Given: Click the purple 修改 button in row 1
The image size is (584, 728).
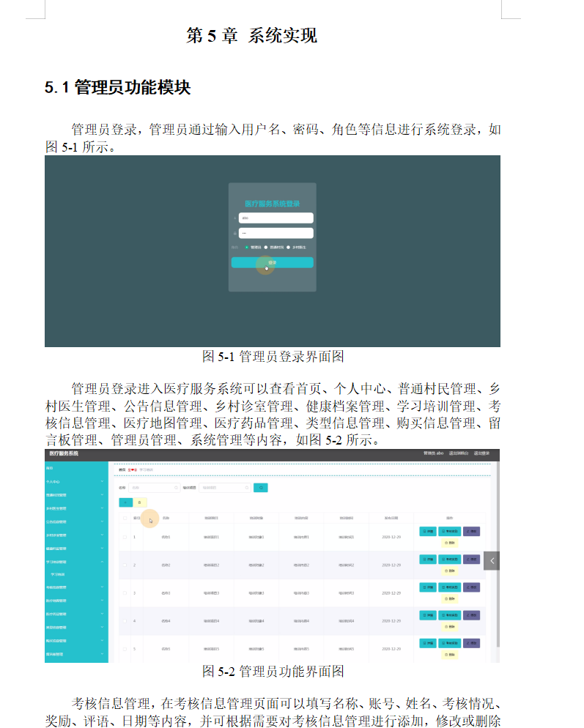Looking at the screenshot, I should point(472,531).
